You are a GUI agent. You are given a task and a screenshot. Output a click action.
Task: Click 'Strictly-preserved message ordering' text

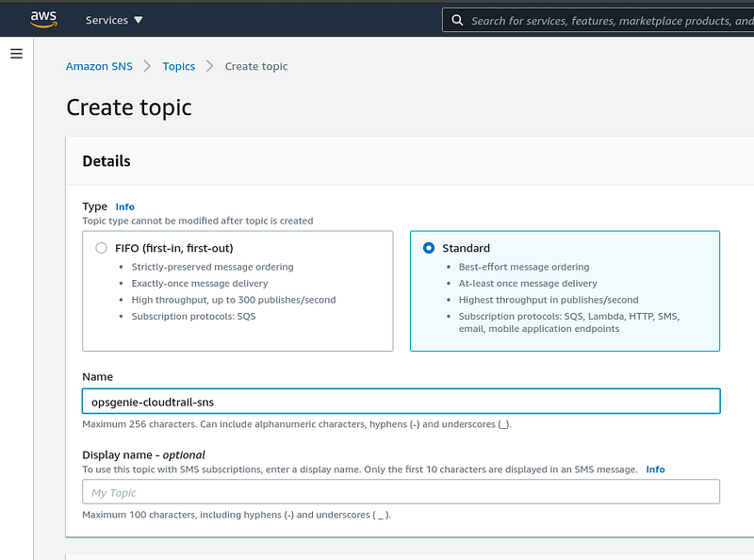(213, 267)
